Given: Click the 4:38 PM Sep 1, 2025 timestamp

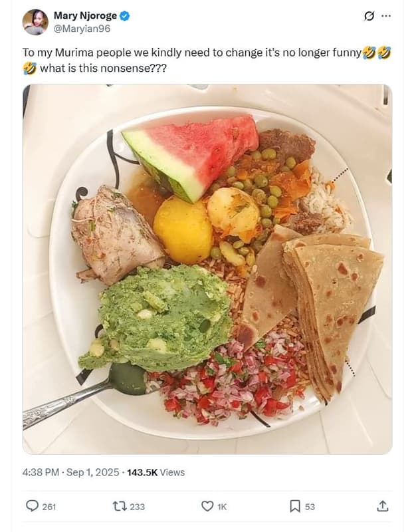Looking at the screenshot, I should [x=70, y=472].
